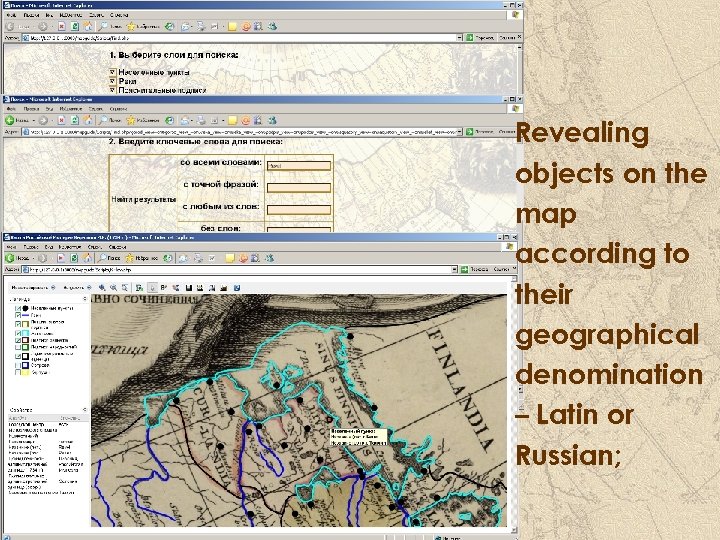Collapse the legend panel header in map viewer
This screenshot has height=540, width=720.
click(x=84, y=299)
